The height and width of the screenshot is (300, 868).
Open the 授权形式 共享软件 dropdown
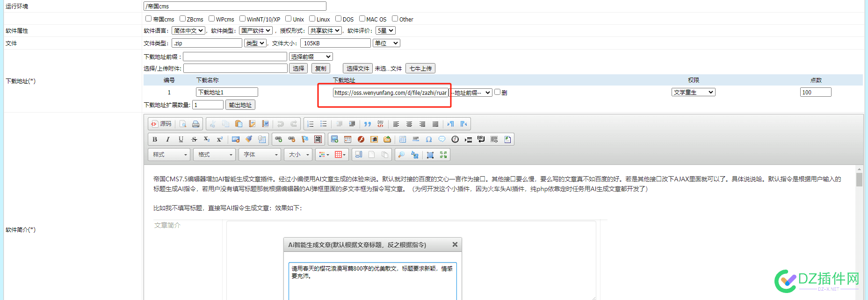pos(325,30)
